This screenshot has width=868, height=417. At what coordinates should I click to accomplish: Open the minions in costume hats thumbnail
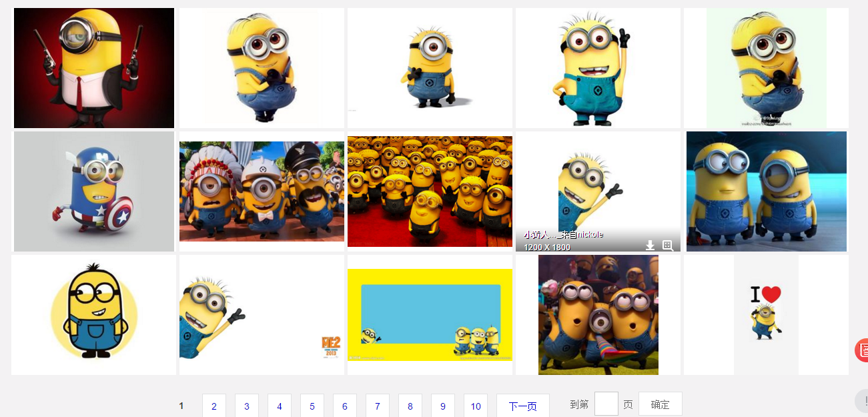click(262, 191)
